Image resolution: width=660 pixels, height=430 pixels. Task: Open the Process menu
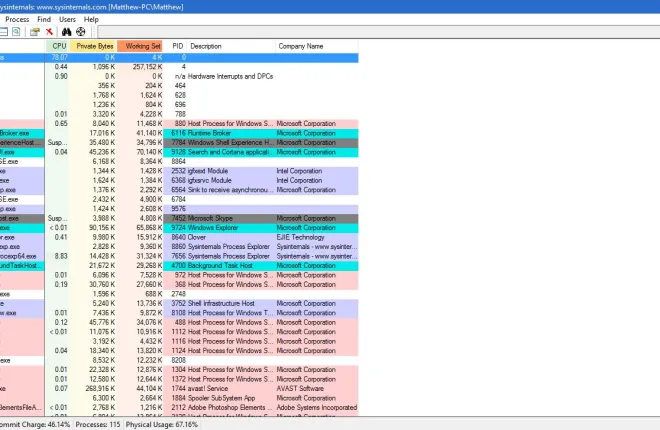click(x=17, y=19)
